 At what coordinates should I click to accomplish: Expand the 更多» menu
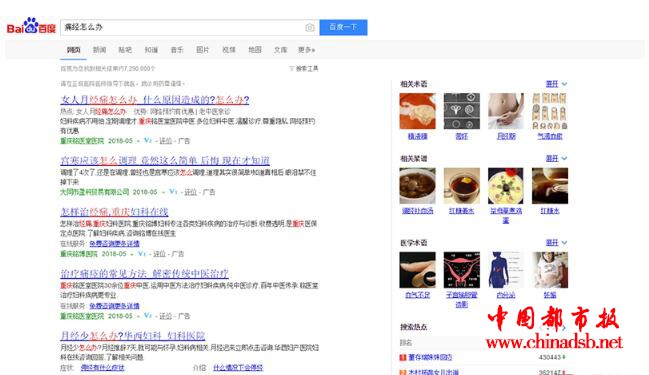[307, 50]
